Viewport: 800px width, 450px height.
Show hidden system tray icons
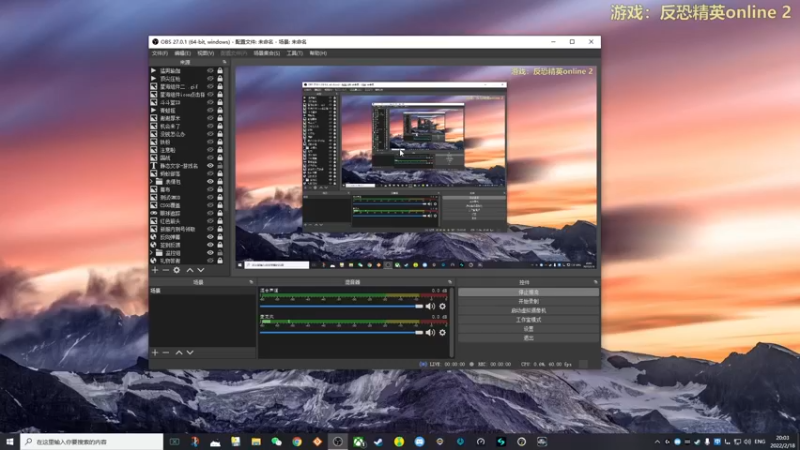(657, 442)
